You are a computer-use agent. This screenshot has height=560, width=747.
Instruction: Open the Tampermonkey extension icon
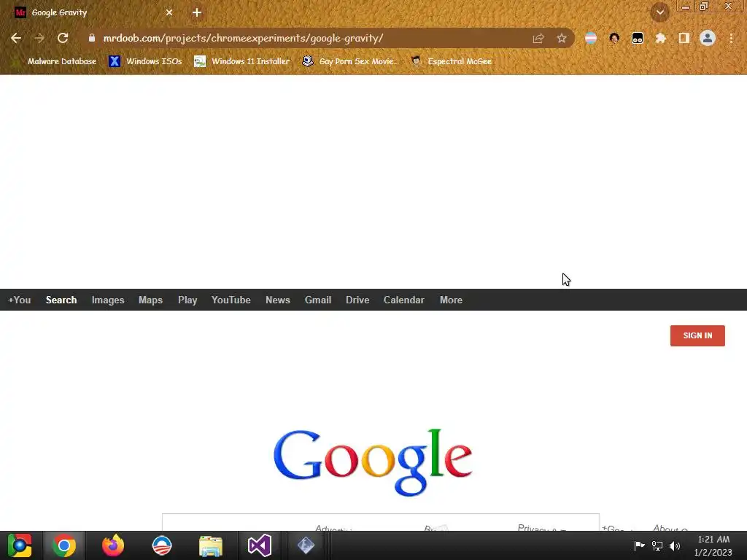(x=638, y=39)
